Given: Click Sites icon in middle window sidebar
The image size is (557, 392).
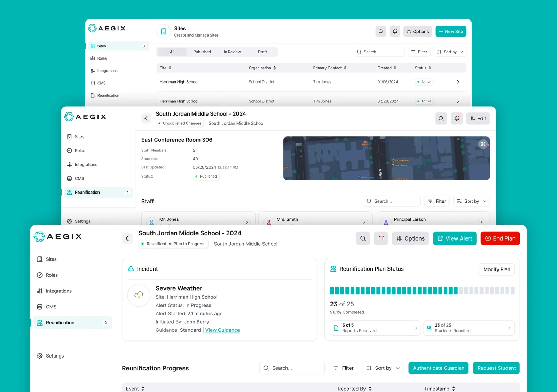Looking at the screenshot, I should [x=69, y=137].
